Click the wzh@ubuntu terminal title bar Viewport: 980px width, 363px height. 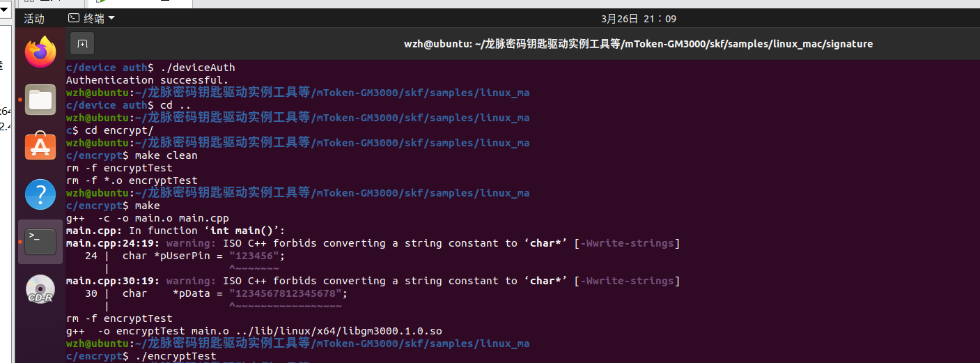[638, 44]
